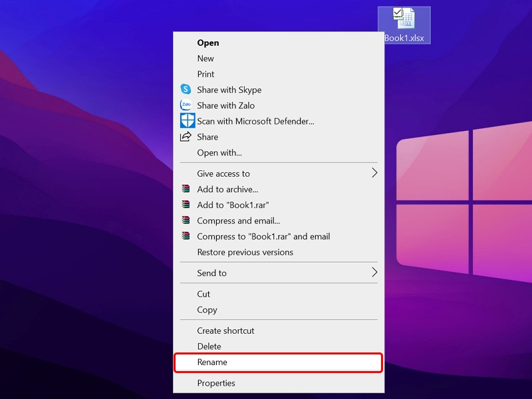
Task: Select Share with Skype
Action: point(279,90)
